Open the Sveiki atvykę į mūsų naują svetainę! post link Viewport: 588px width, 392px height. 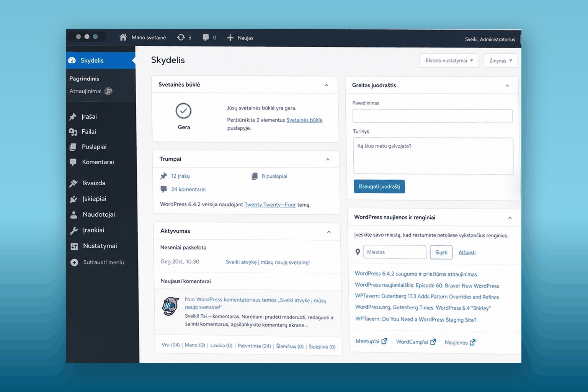click(x=268, y=262)
